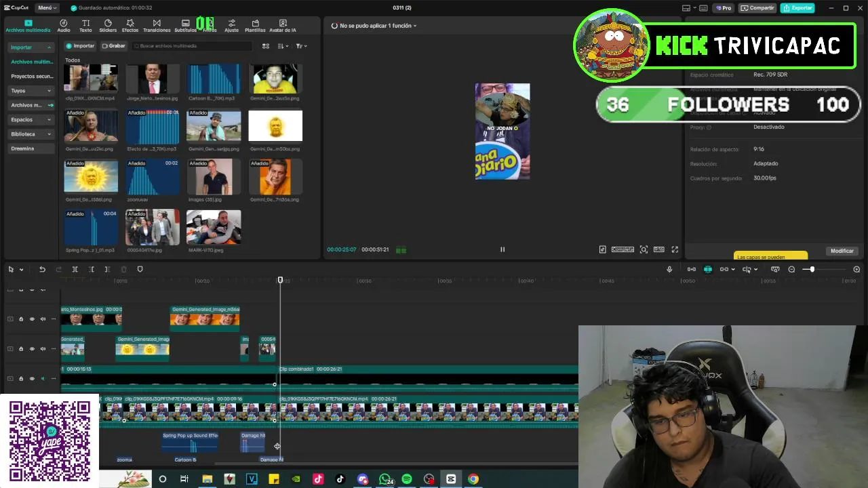
Task: Open WhatsApp from the taskbar
Action: [385, 479]
